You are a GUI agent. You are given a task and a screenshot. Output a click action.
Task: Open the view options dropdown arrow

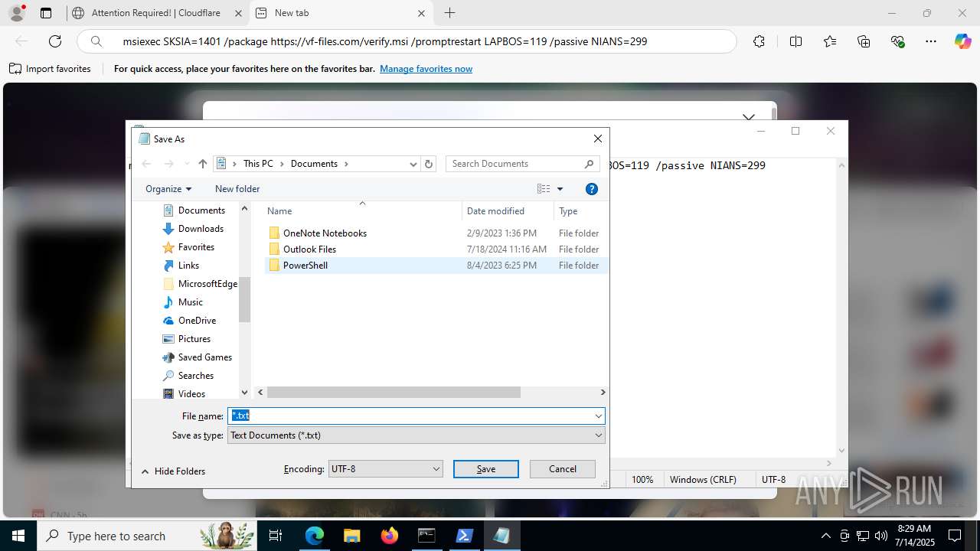pyautogui.click(x=560, y=189)
